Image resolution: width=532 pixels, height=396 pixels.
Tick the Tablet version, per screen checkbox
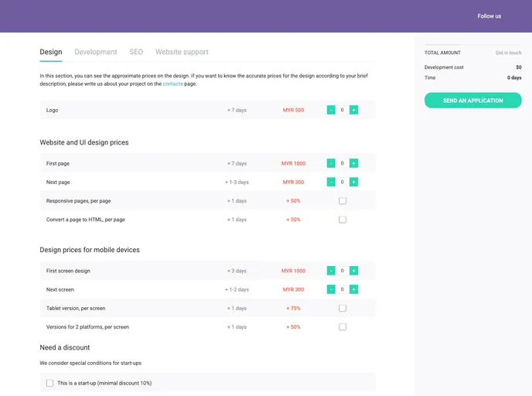click(x=343, y=308)
